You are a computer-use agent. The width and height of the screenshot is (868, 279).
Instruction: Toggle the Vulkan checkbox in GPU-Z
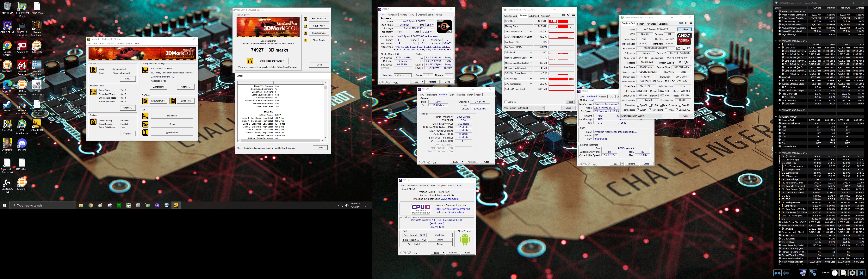pyautogui.click(x=638, y=110)
